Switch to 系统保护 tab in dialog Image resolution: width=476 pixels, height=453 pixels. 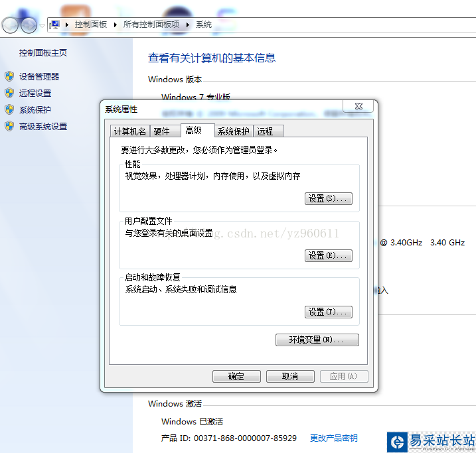pyautogui.click(x=234, y=131)
